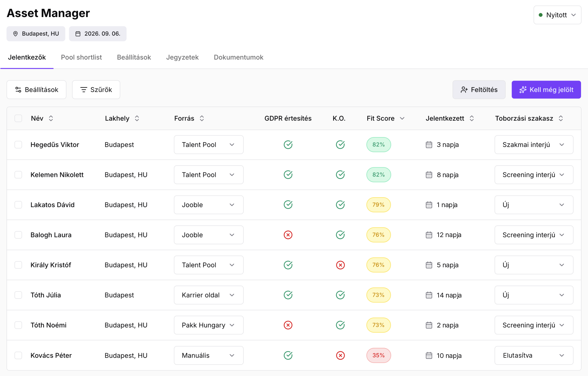Switch to the Pool shortlist tab
Viewport: 588px width, 376px height.
pos(81,57)
